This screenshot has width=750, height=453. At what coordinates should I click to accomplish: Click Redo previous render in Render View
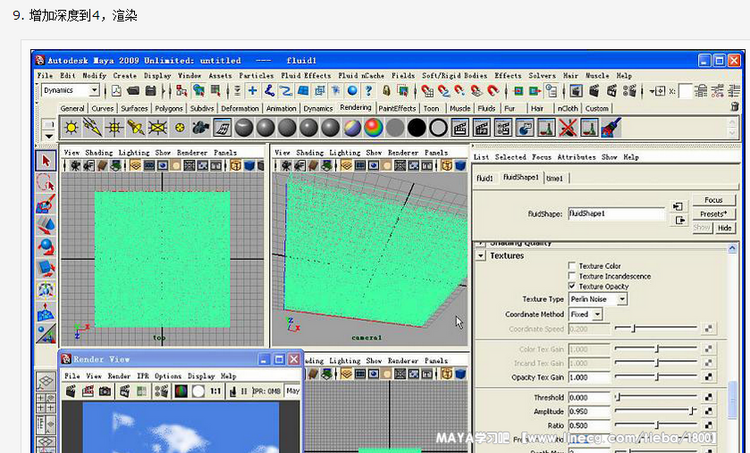click(x=71, y=391)
